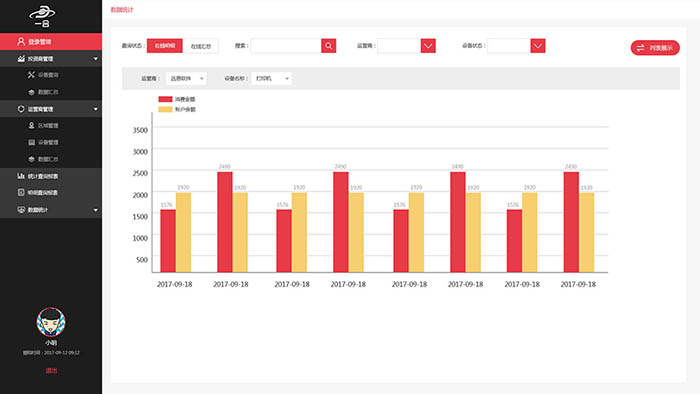The height and width of the screenshot is (394, 700).
Task: Select the 在线明细 query status toggle
Action: pyautogui.click(x=165, y=46)
